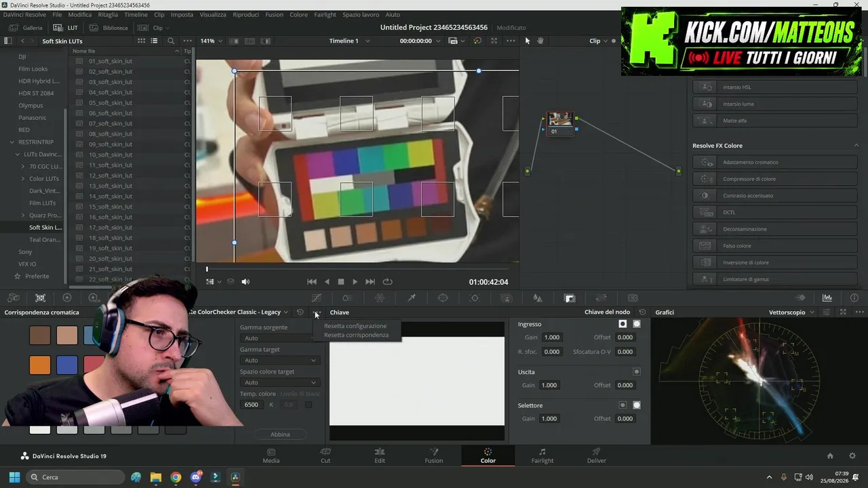Image resolution: width=868 pixels, height=488 pixels.
Task: Open the Key palette
Action: (570, 298)
